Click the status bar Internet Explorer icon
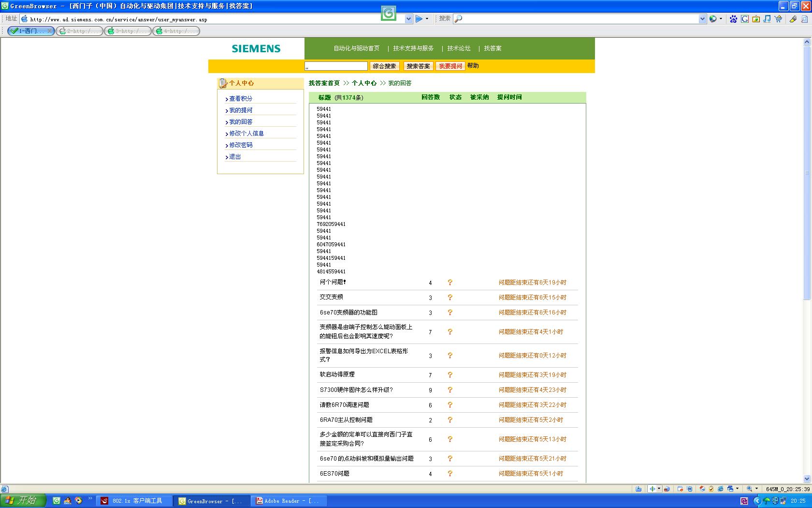The height and width of the screenshot is (508, 812). (721, 489)
